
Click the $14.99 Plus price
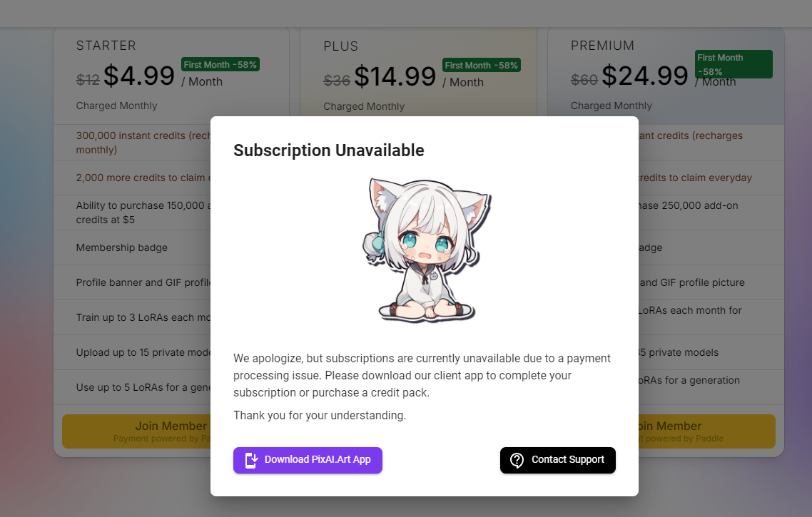pos(395,76)
